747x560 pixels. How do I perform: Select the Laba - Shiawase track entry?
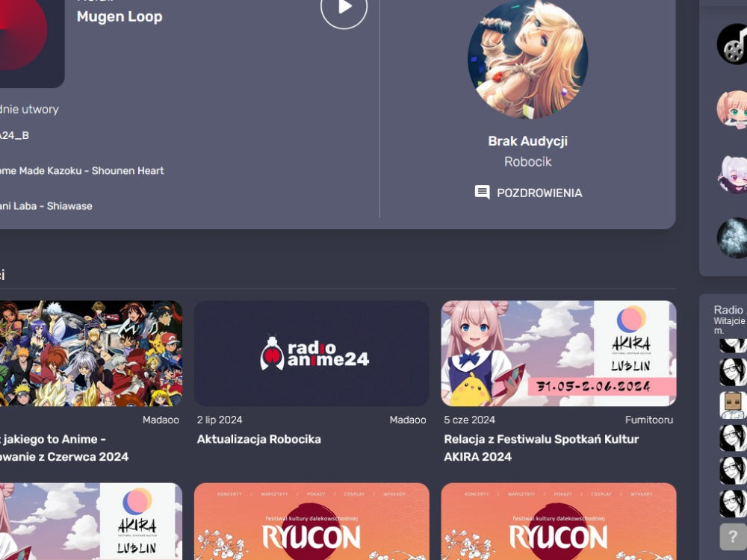46,206
